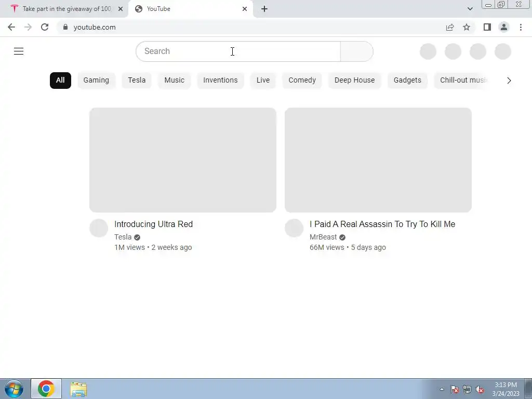Click the MrBeast channel avatar placeholder
The height and width of the screenshot is (399, 532).
point(294,228)
